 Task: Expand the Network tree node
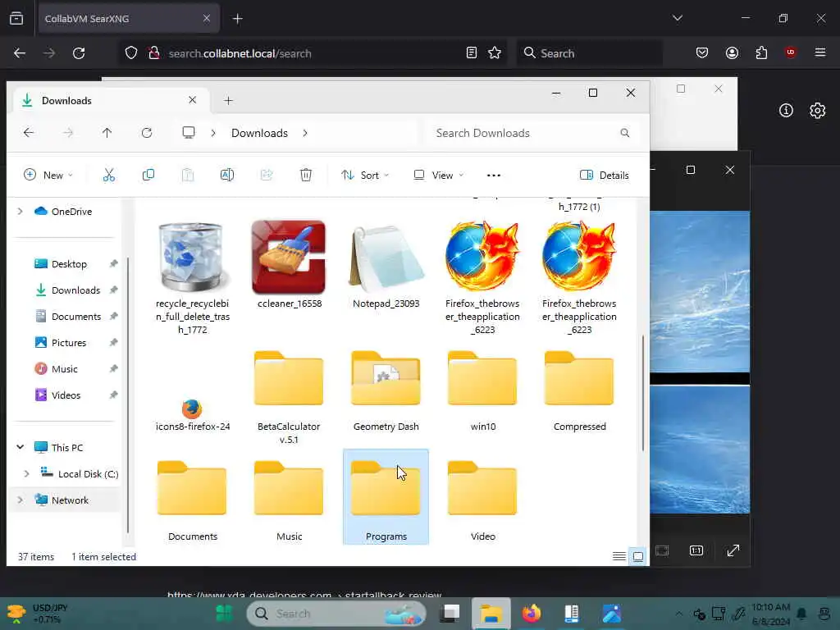click(x=21, y=500)
